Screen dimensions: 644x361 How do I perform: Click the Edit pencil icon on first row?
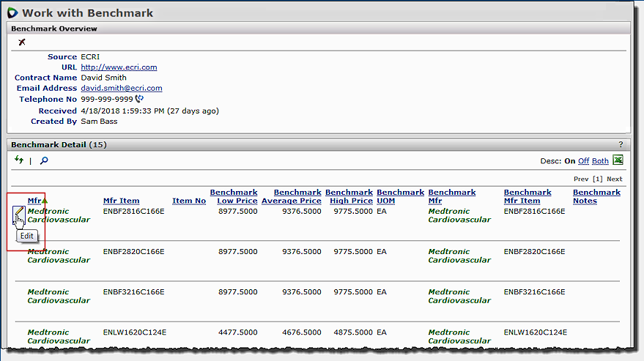[18, 212]
